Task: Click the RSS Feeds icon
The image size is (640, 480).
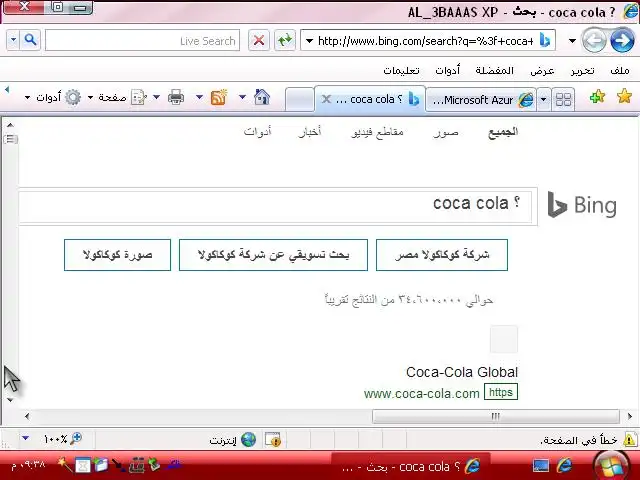Action: [x=218, y=97]
